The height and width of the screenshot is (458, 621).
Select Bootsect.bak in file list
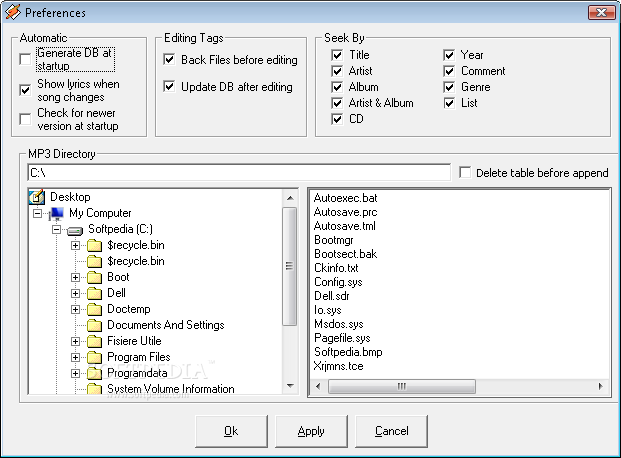(x=345, y=254)
